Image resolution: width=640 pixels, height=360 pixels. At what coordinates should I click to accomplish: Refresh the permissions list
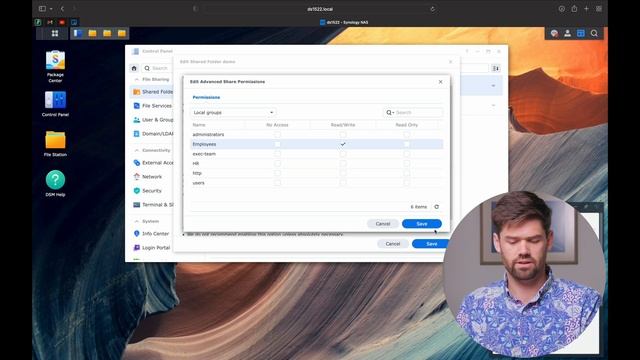point(436,207)
